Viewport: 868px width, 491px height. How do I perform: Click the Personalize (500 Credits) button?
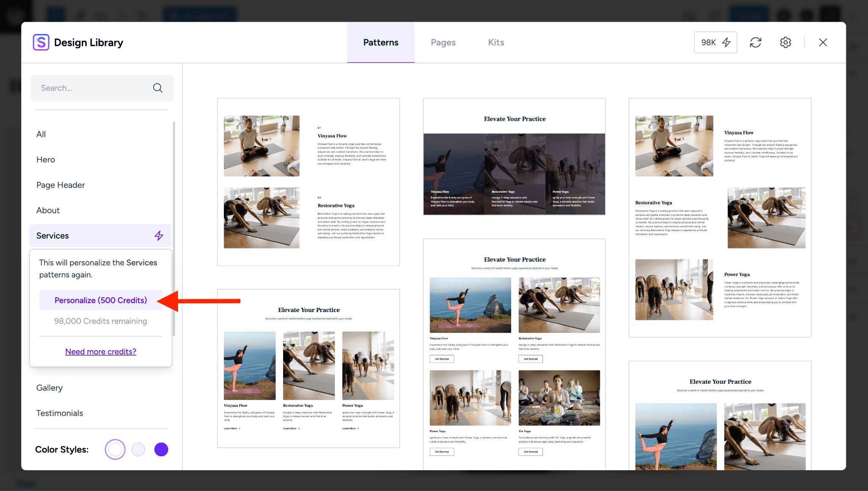click(x=101, y=300)
